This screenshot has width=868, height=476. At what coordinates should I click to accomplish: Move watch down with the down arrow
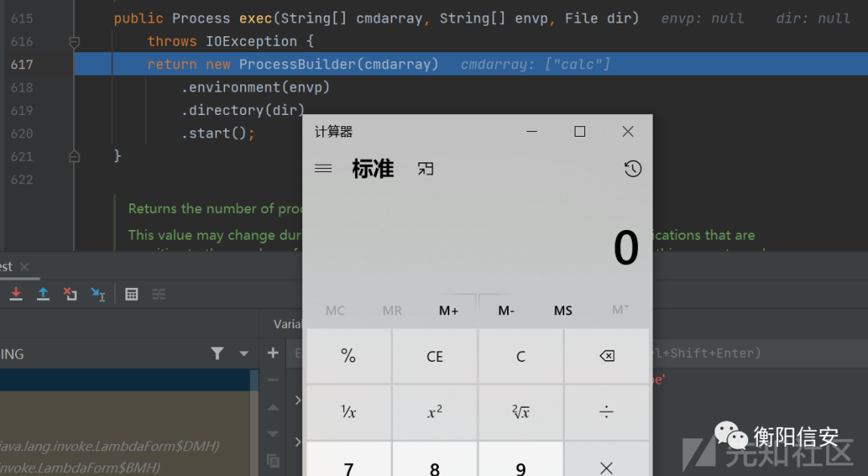tap(273, 434)
